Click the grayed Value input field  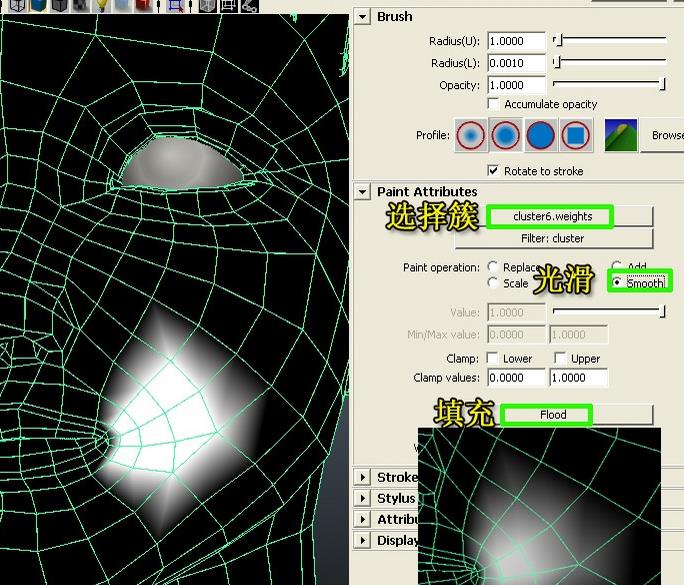(x=516, y=312)
